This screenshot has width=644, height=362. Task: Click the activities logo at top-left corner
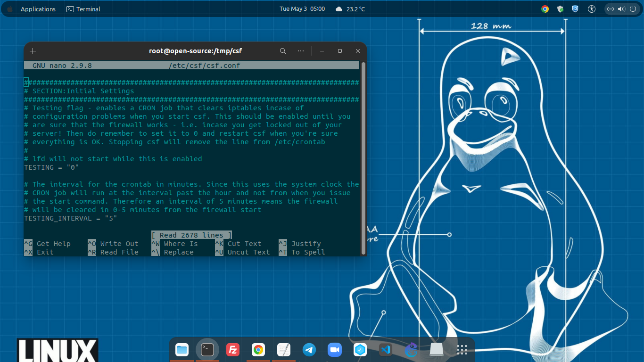[x=9, y=9]
